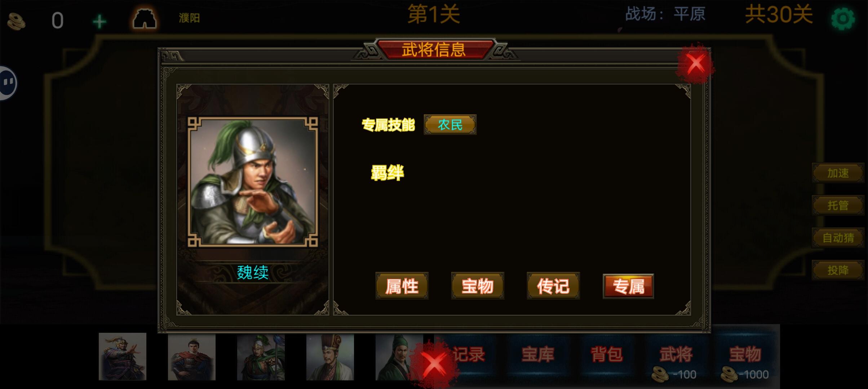The image size is (868, 389).
Task: Switch to the 属性 tab
Action: pos(402,286)
